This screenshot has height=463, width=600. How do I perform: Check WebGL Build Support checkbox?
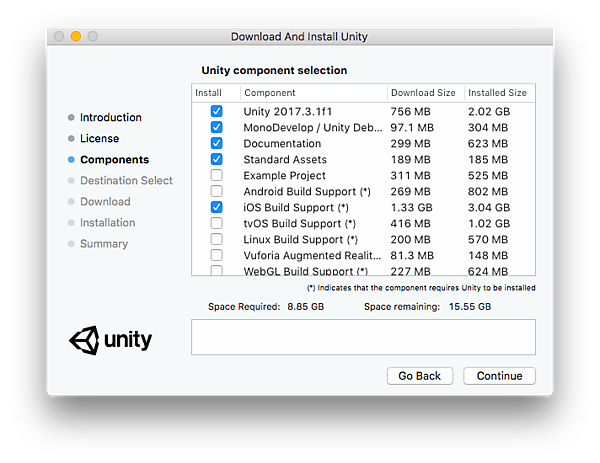tap(216, 270)
